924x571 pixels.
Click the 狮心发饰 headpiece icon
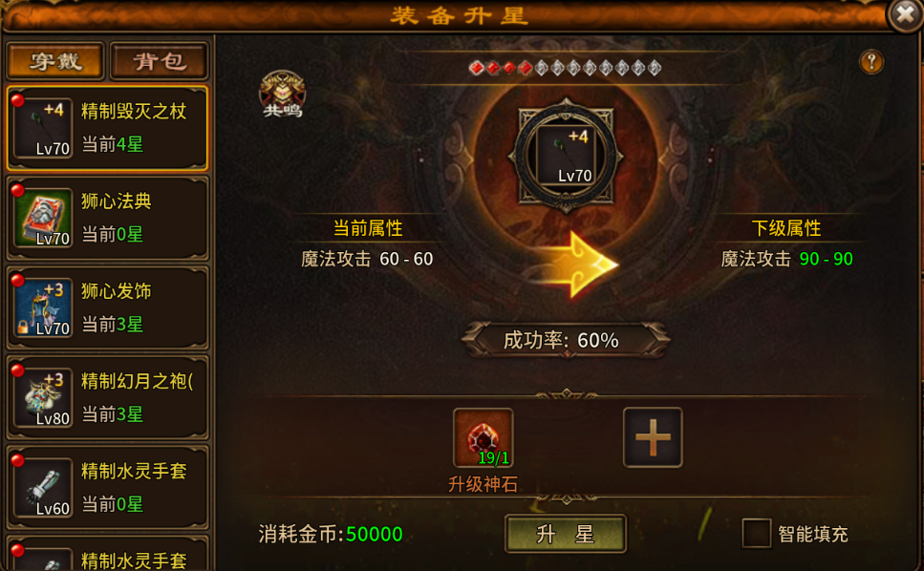(42, 307)
